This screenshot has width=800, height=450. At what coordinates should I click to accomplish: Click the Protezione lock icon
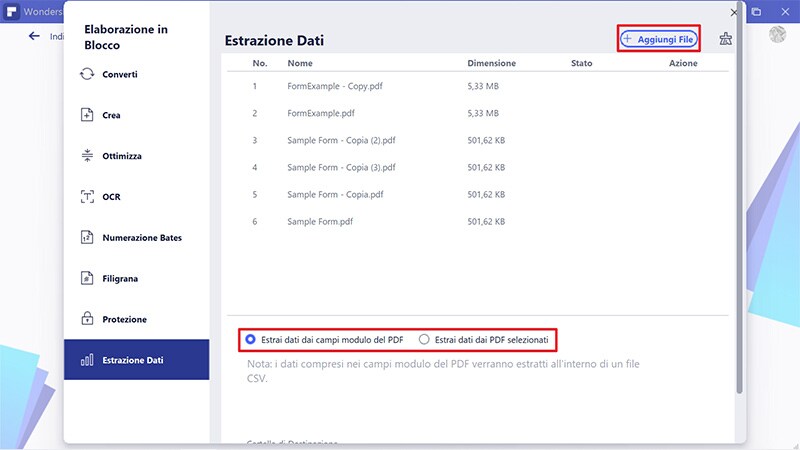tap(87, 319)
